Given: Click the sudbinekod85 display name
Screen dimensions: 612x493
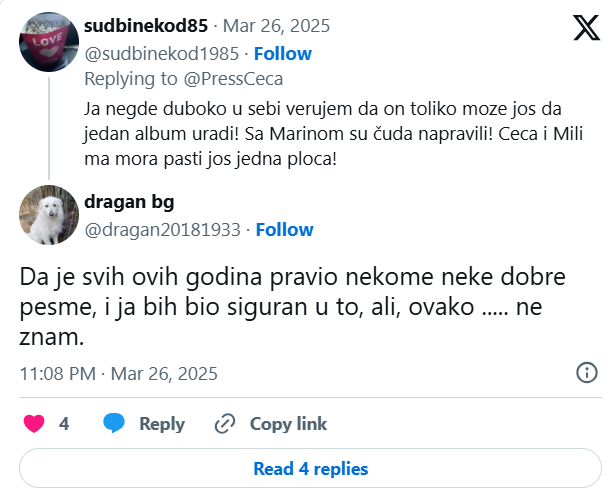Looking at the screenshot, I should pyautogui.click(x=146, y=26).
